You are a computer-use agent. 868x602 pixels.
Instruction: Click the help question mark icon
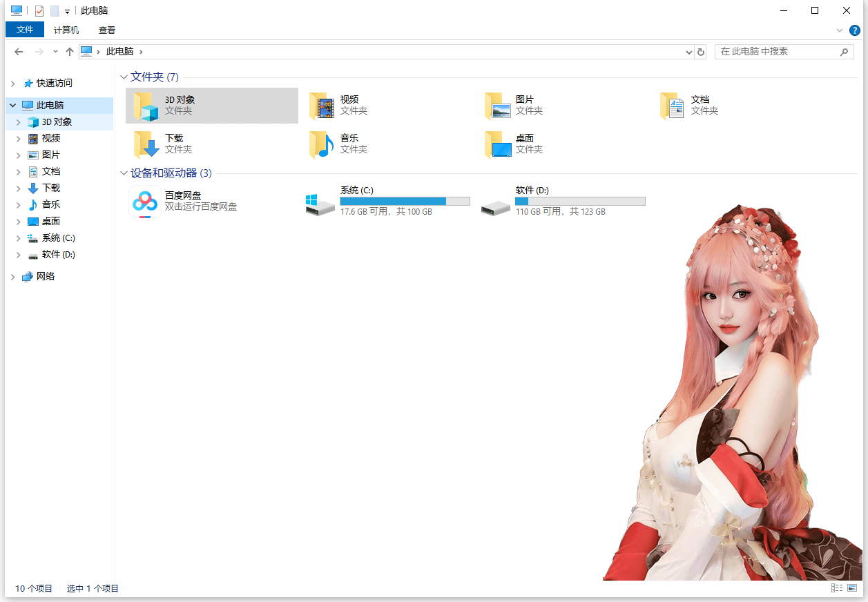(x=854, y=30)
